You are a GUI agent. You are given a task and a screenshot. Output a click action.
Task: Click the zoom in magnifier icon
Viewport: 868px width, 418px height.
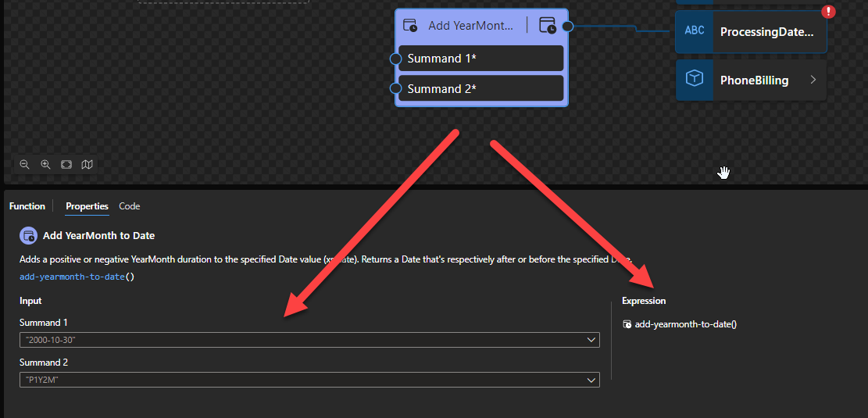coord(45,164)
